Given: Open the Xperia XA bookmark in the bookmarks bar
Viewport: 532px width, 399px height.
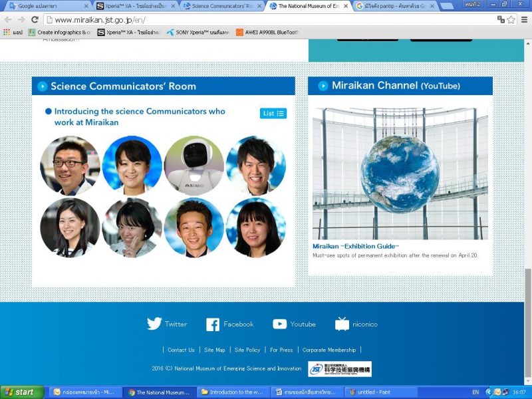Looking at the screenshot, I should pos(129,32).
